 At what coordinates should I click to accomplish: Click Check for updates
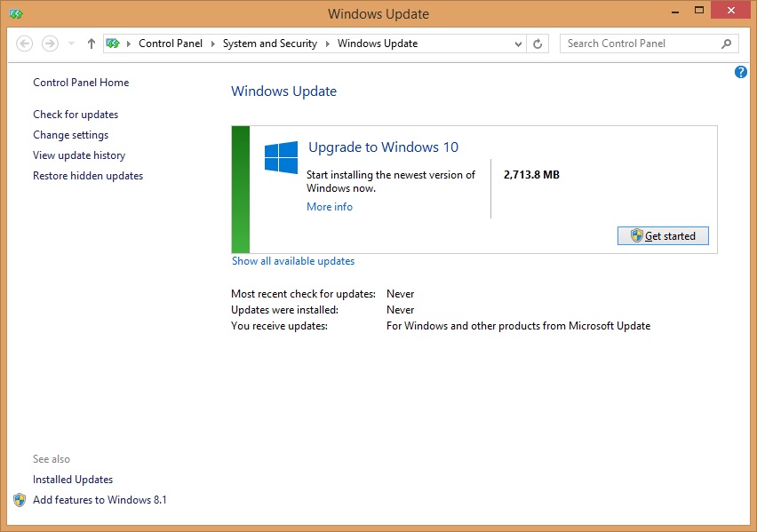[76, 115]
